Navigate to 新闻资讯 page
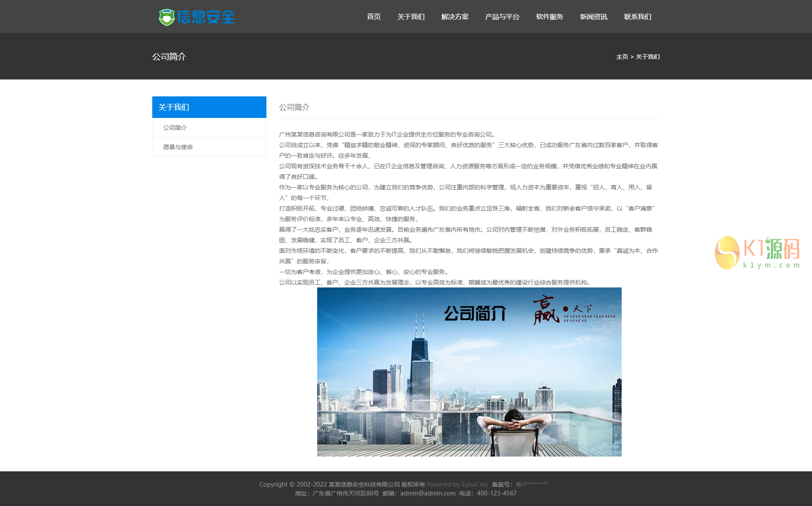The height and width of the screenshot is (506, 812). coord(593,17)
